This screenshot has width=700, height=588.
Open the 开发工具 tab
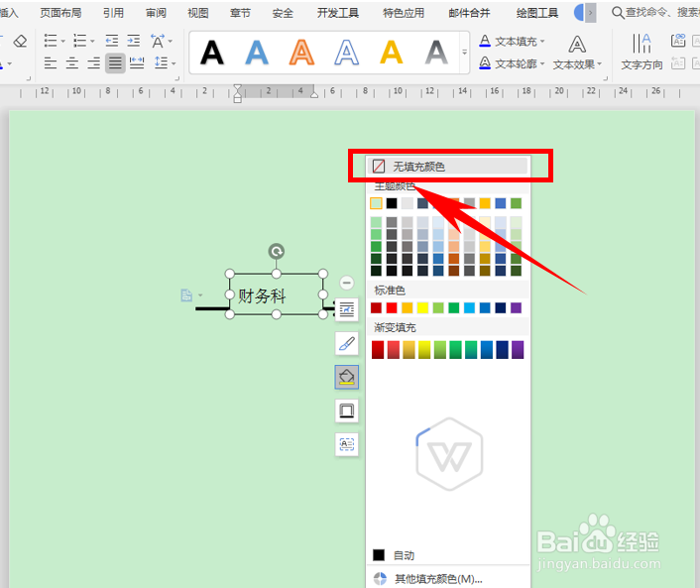[338, 13]
